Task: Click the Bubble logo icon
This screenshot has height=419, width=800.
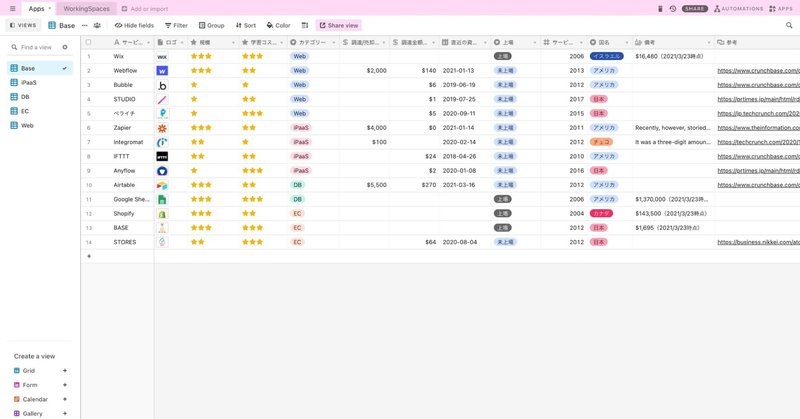Action: (162, 85)
